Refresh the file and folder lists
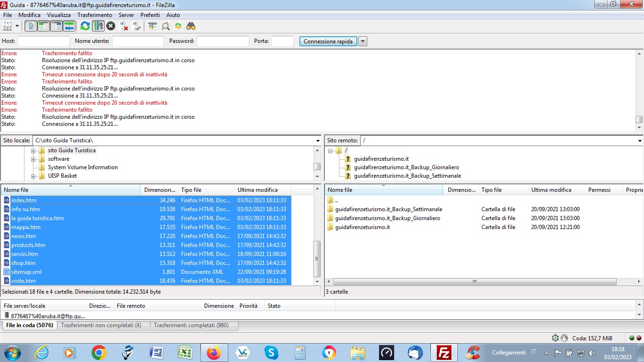644x362 pixels. [85, 26]
